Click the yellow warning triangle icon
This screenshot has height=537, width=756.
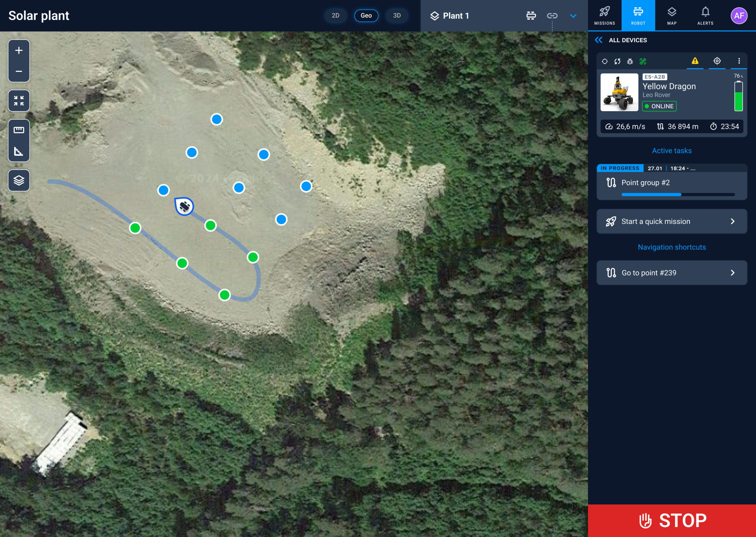[695, 61]
